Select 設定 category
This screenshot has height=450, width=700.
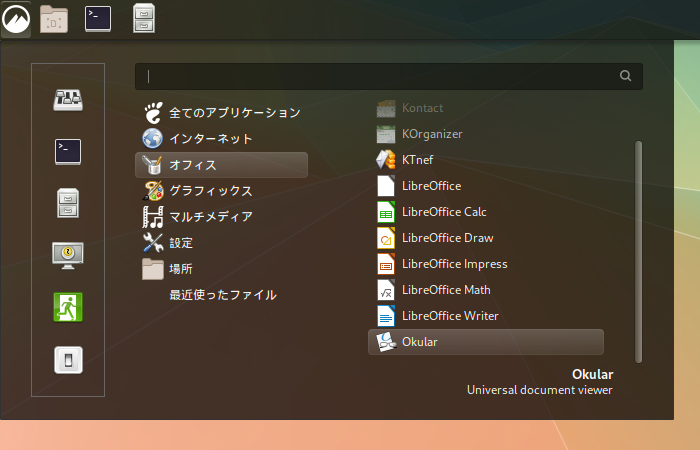point(221,243)
